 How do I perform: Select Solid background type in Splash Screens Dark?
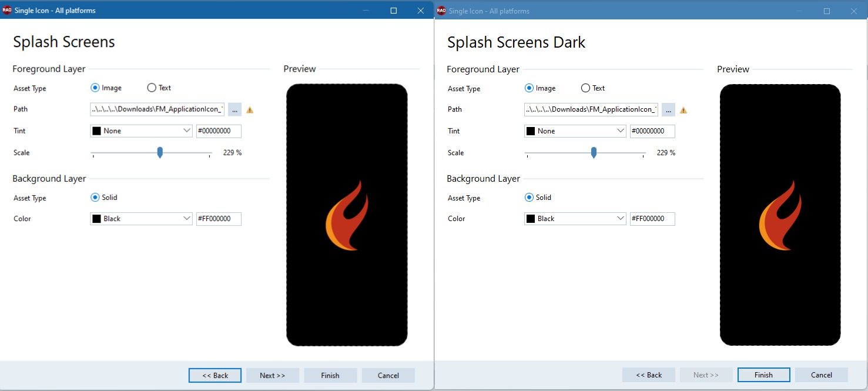pyautogui.click(x=538, y=198)
